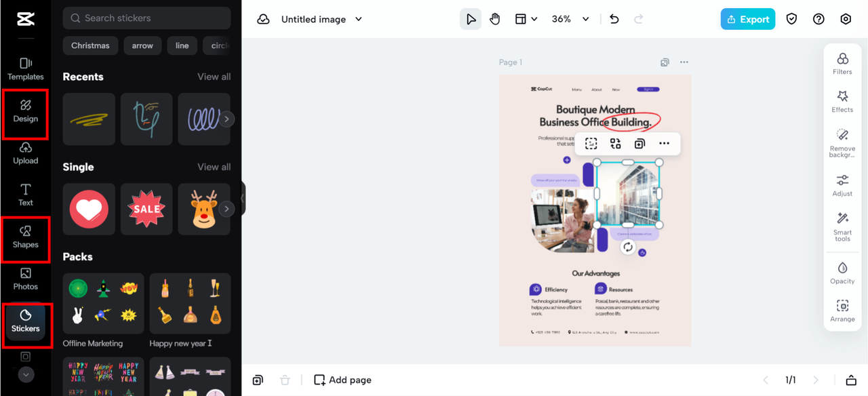Screen dimensions: 868x396
Task: Undo the last action
Action: [x=614, y=19]
